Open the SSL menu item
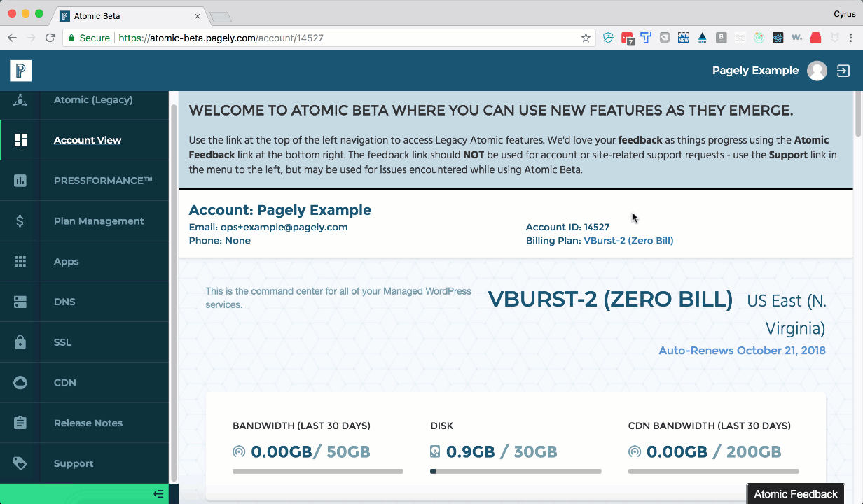The image size is (863, 504). pos(63,342)
